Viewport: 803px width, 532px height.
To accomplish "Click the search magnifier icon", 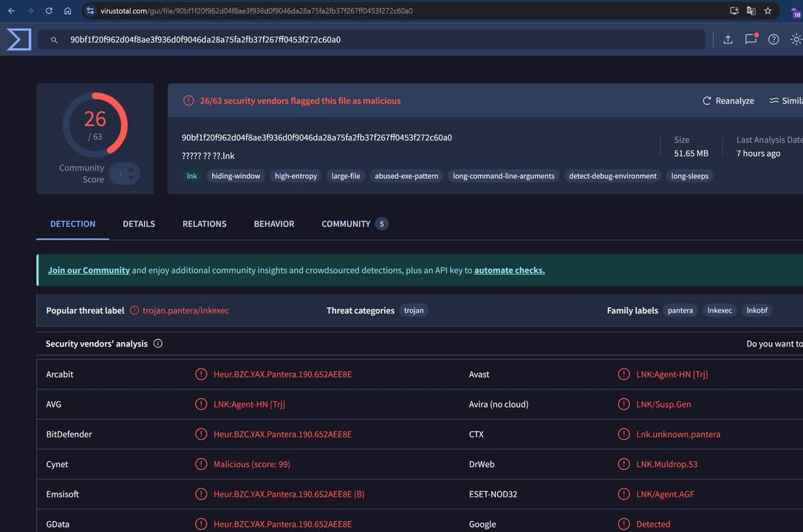I will pyautogui.click(x=54, y=40).
